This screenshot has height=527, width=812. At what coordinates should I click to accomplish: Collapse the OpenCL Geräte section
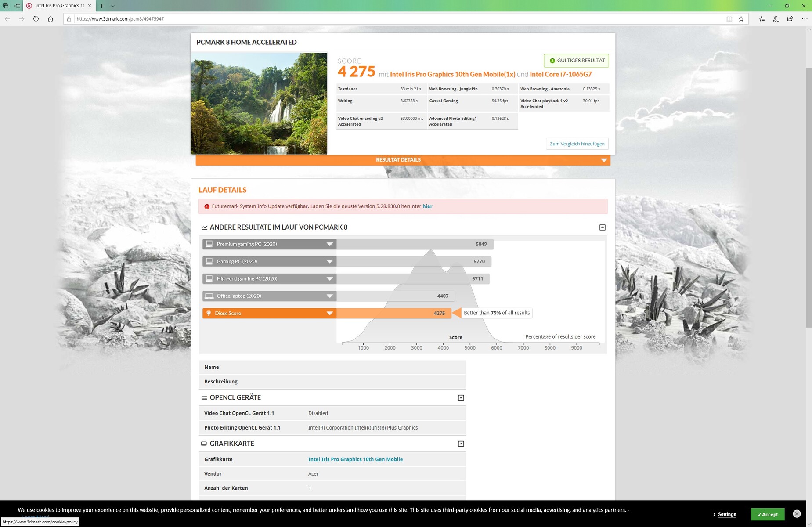click(x=461, y=398)
